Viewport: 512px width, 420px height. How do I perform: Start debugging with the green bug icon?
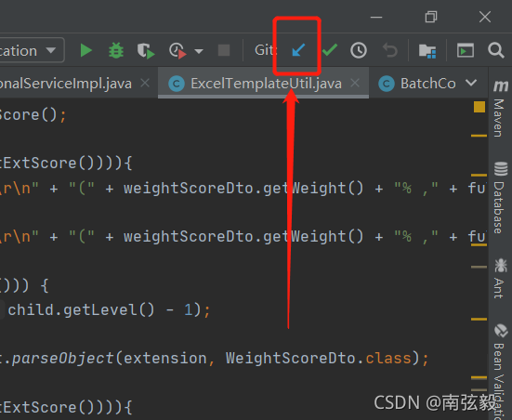115,50
